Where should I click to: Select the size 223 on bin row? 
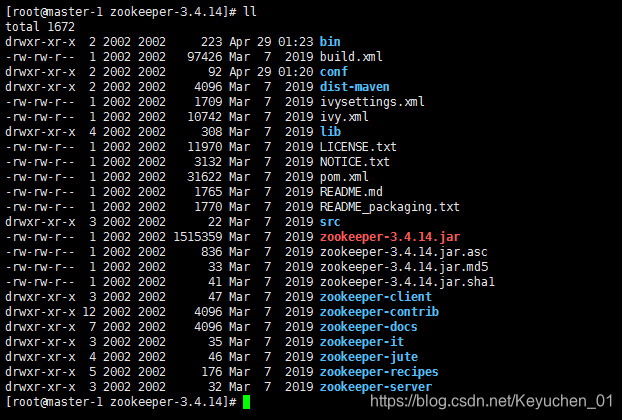point(212,42)
